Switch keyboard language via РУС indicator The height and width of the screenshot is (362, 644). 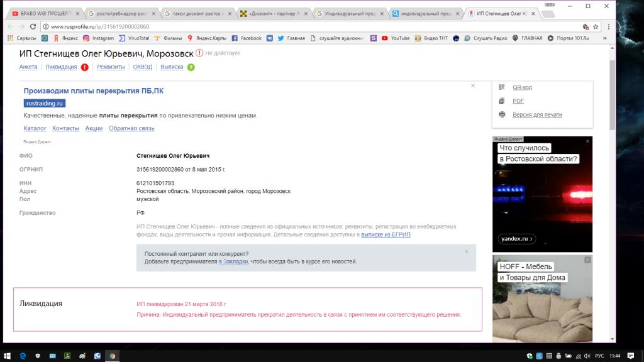[599, 356]
